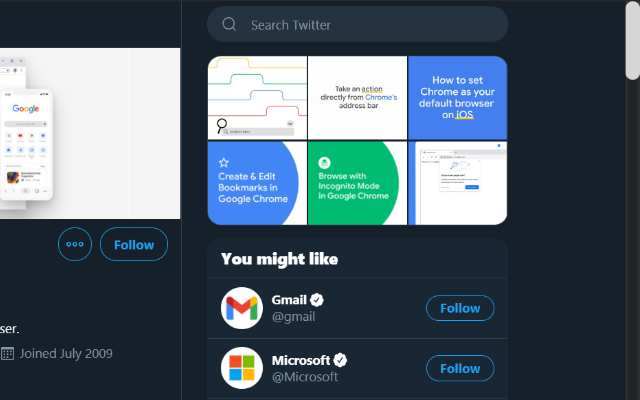Follow the Microsoft account

[460, 368]
